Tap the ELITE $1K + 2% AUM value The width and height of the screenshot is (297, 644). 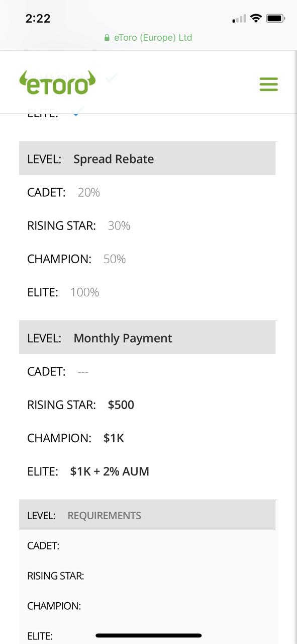110,471
